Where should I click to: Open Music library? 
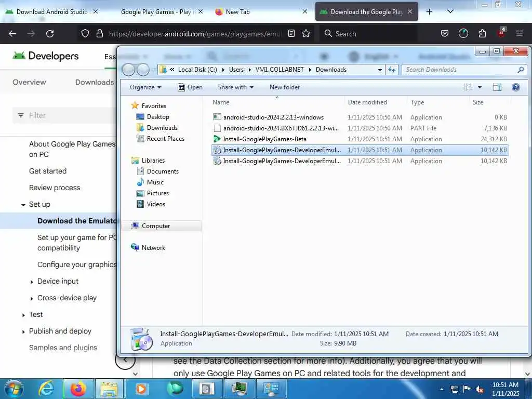point(155,182)
